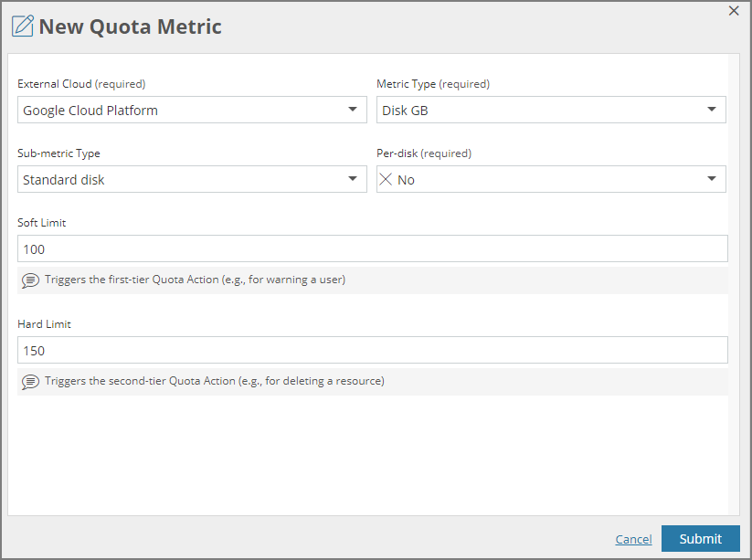Click the speech bubble icon under Soft Limit
The width and height of the screenshot is (752, 560).
coord(30,280)
